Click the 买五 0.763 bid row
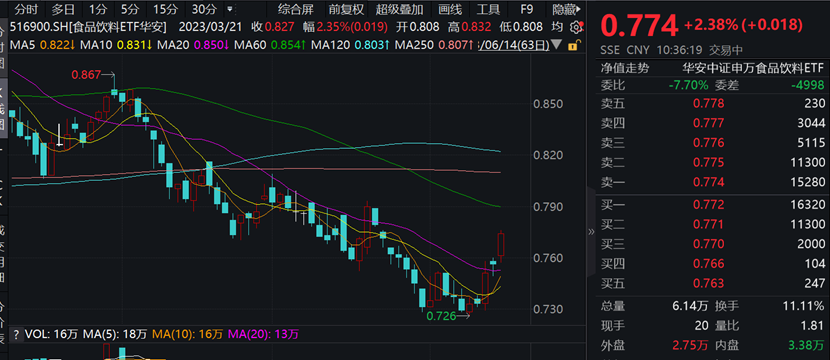Screen dimensions: 830x360 pos(712,283)
